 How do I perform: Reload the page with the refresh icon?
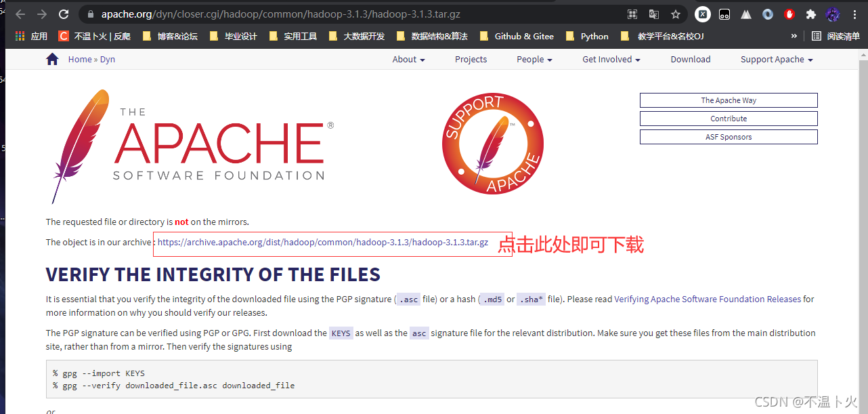point(64,14)
